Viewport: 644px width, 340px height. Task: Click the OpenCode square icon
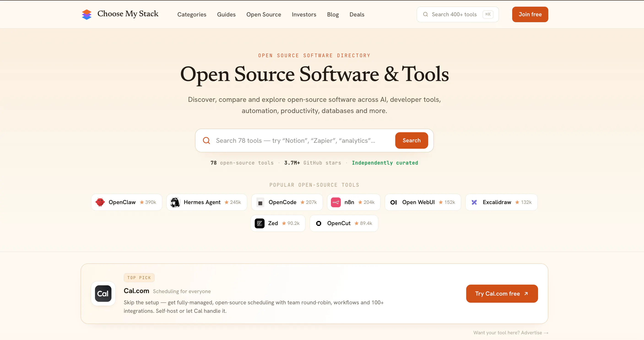coord(260,202)
